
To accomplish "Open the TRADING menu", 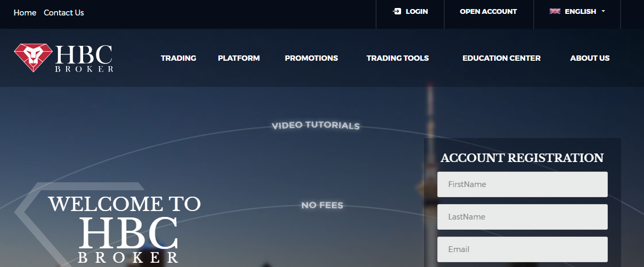I will pos(178,58).
